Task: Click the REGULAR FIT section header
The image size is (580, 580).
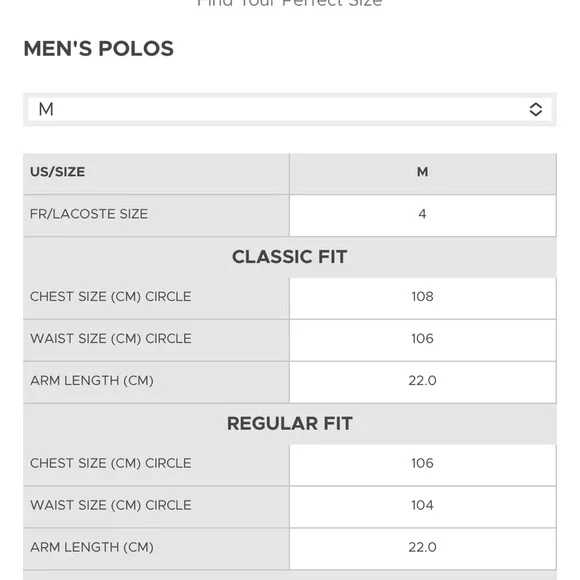Action: pyautogui.click(x=290, y=424)
